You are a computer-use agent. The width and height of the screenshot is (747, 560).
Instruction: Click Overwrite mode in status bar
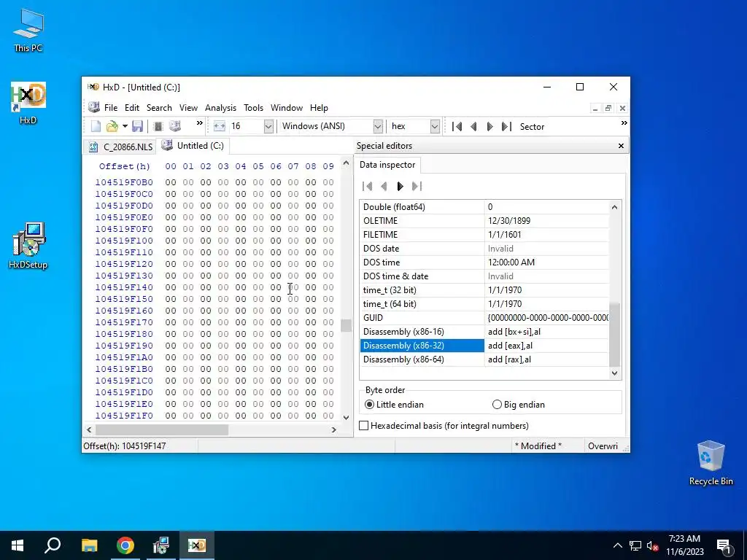coord(603,446)
